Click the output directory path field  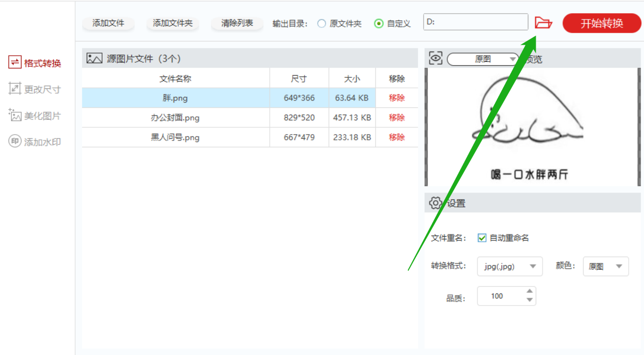[476, 22]
